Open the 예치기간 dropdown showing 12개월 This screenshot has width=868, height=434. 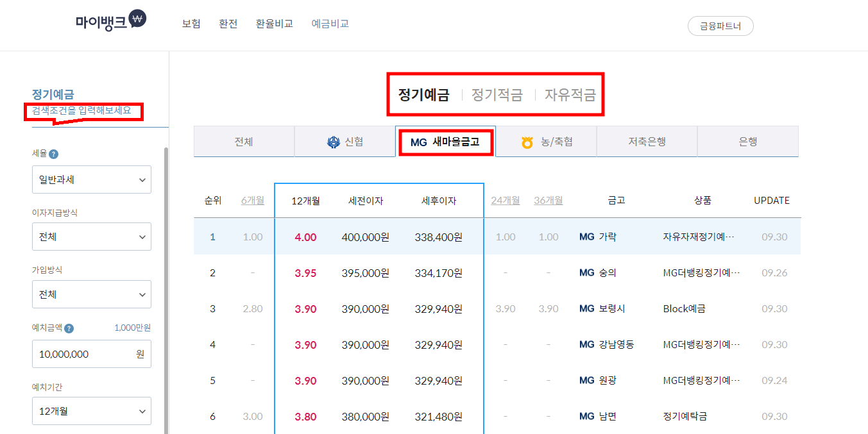(92, 411)
